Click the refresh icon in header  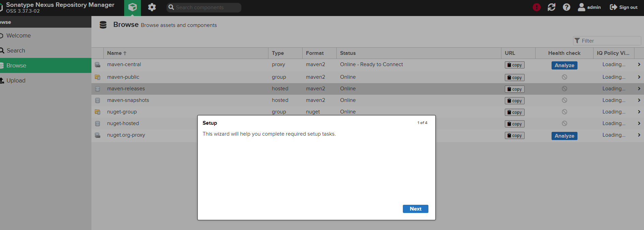552,7
